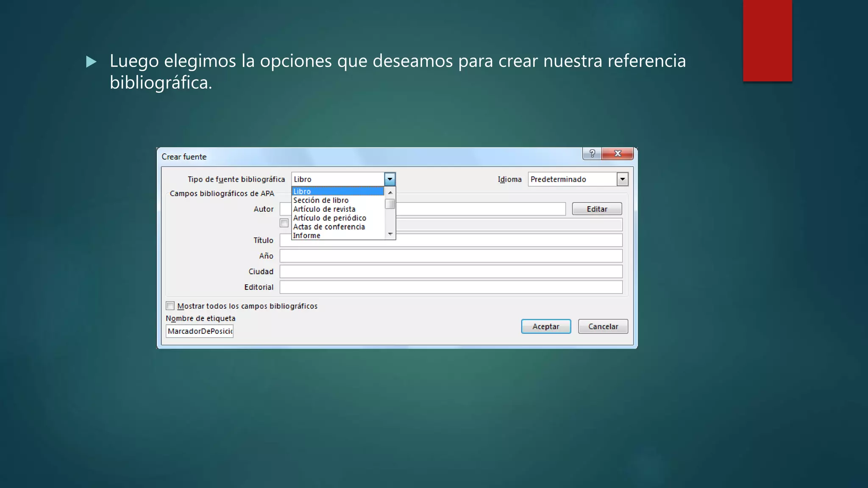Toggle Mostrar todos los campos bibliográficos checkbox
868x488 pixels.
click(170, 306)
